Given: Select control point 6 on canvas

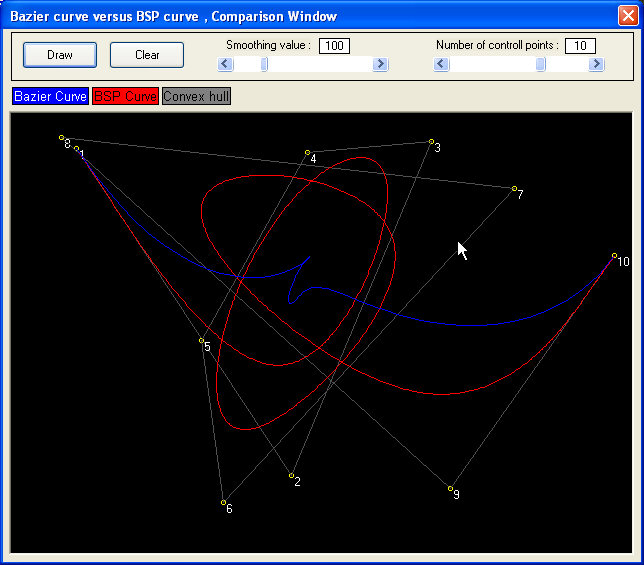Looking at the screenshot, I should point(223,502).
